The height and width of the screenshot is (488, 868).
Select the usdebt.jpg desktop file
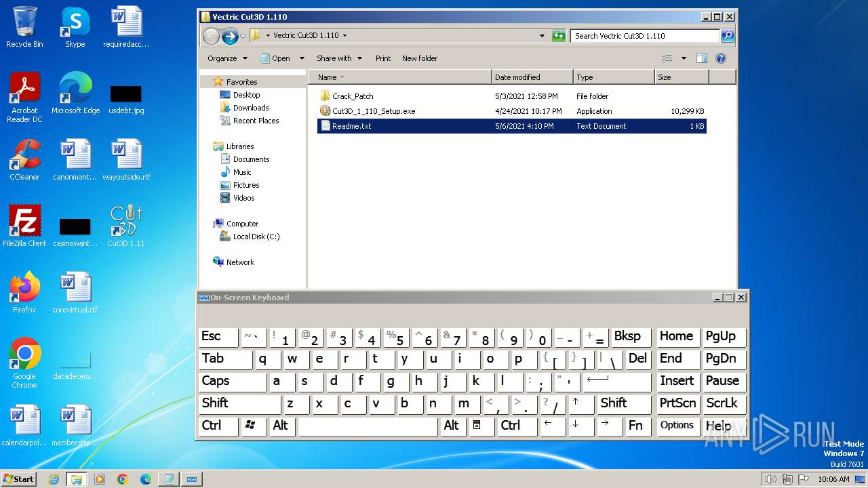[x=126, y=99]
